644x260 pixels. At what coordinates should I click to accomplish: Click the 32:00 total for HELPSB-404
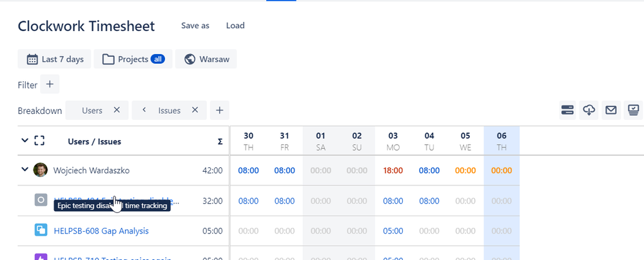click(x=213, y=201)
